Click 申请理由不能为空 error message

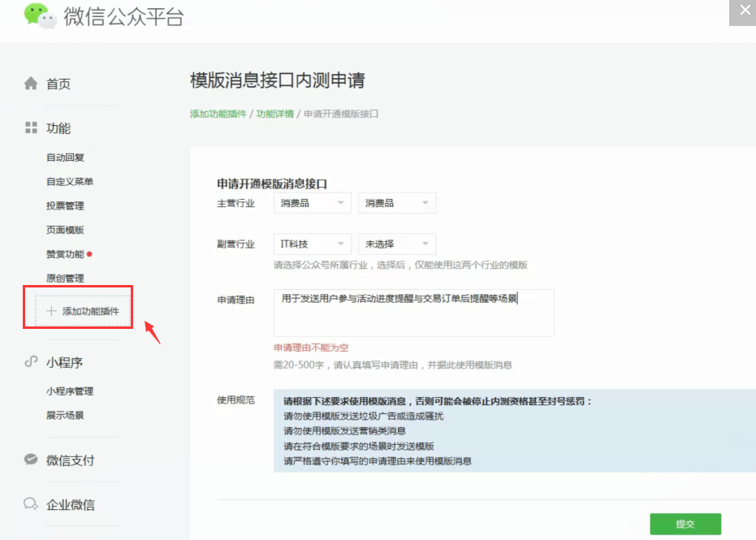click(311, 348)
